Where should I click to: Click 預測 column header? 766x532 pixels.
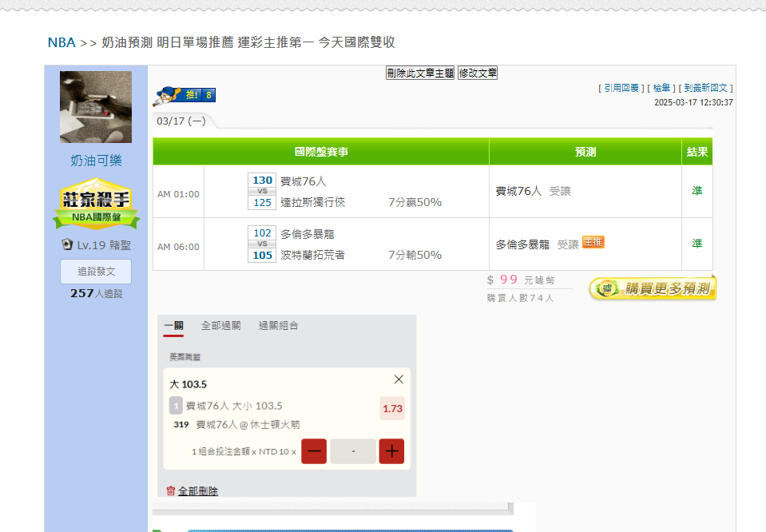(585, 152)
